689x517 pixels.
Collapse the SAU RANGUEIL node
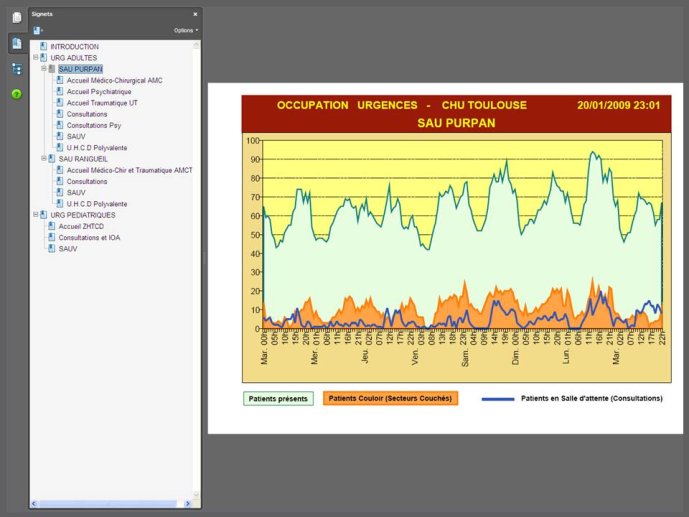click(44, 159)
